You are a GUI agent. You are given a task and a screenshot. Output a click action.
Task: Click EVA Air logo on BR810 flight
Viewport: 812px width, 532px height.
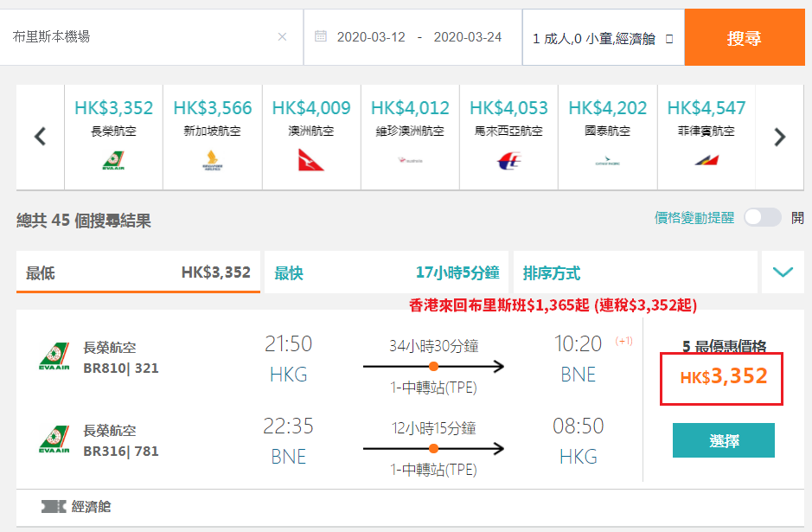point(54,356)
